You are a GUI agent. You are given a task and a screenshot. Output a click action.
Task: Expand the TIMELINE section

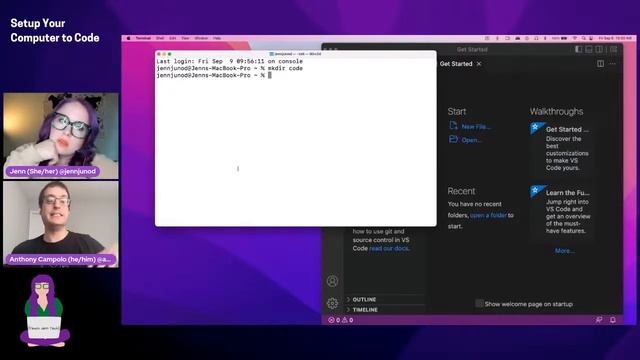point(385,310)
